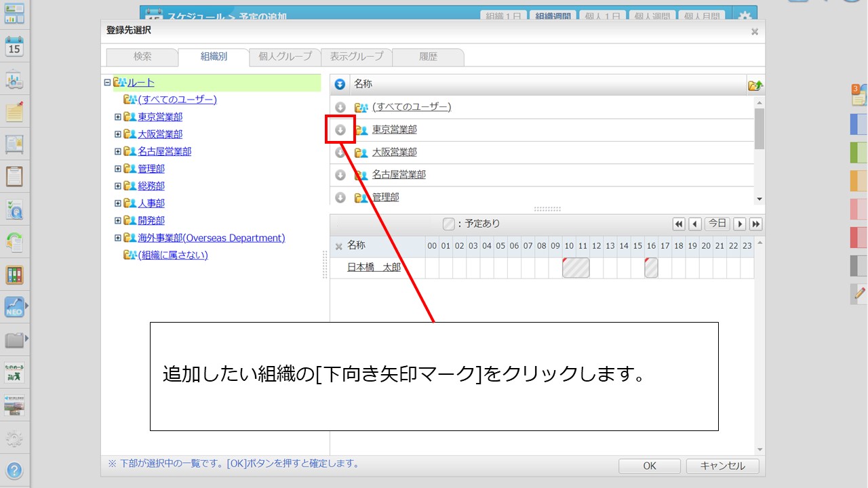Viewport: 868px width, 488px height.
Task: Switch to the 検索 tab
Action: tap(142, 57)
